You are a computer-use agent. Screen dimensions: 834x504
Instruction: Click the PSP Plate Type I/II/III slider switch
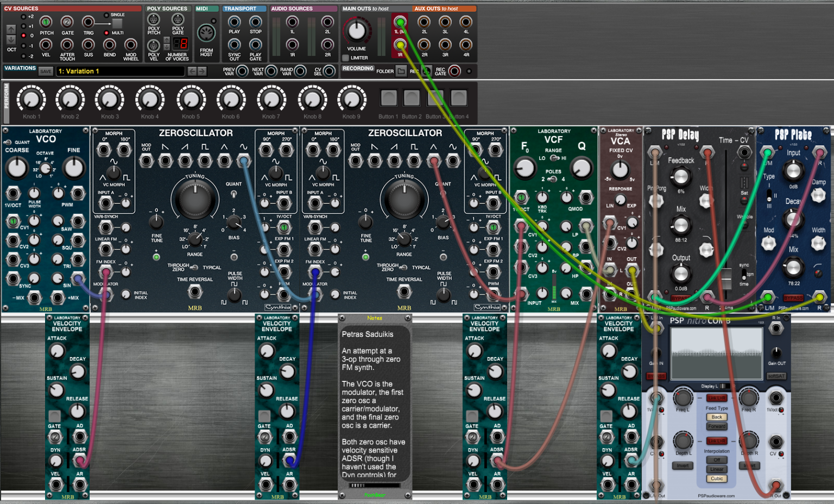click(x=769, y=195)
